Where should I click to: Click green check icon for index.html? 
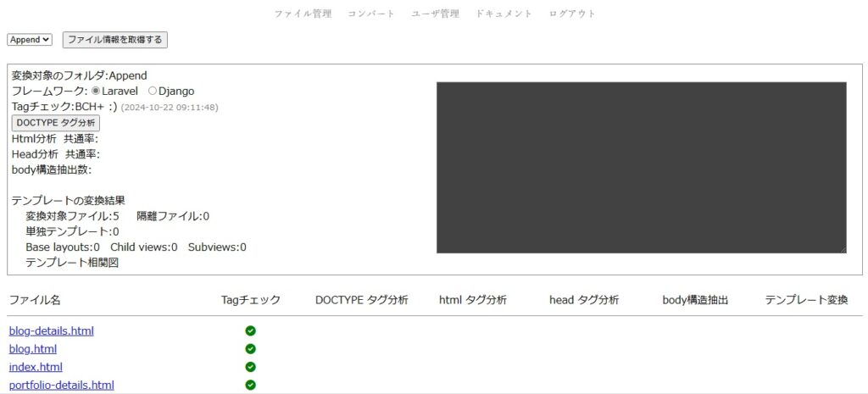pos(250,367)
